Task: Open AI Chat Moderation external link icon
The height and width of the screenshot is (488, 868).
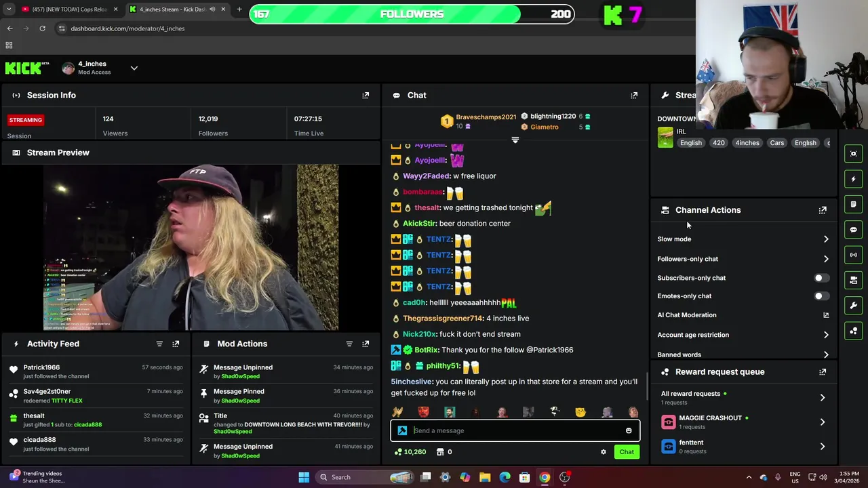Action: click(826, 315)
